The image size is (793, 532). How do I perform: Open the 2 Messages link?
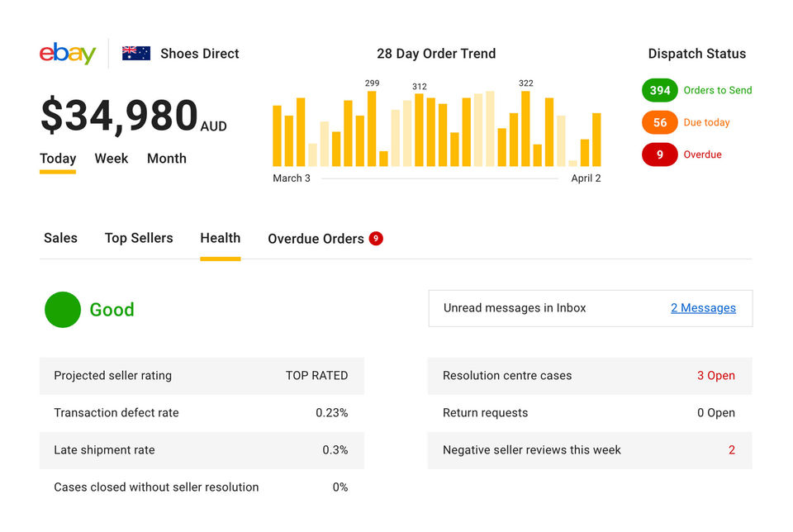point(703,308)
